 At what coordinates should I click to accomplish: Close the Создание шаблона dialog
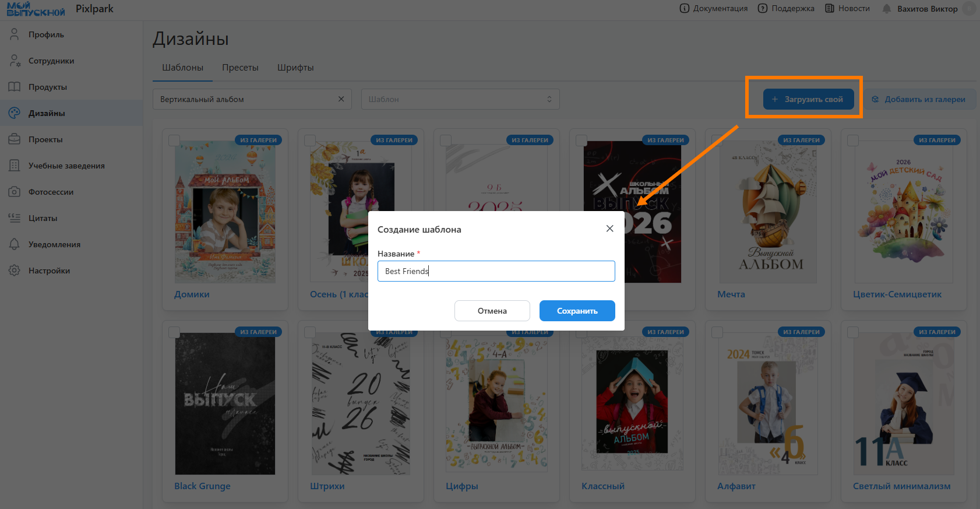coord(609,229)
